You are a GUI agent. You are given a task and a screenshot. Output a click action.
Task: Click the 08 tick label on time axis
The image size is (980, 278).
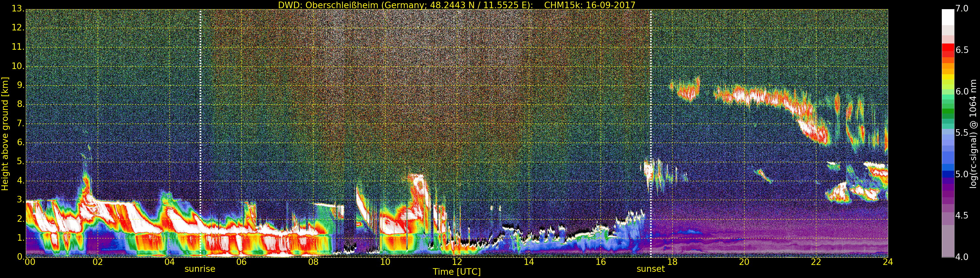(x=313, y=262)
